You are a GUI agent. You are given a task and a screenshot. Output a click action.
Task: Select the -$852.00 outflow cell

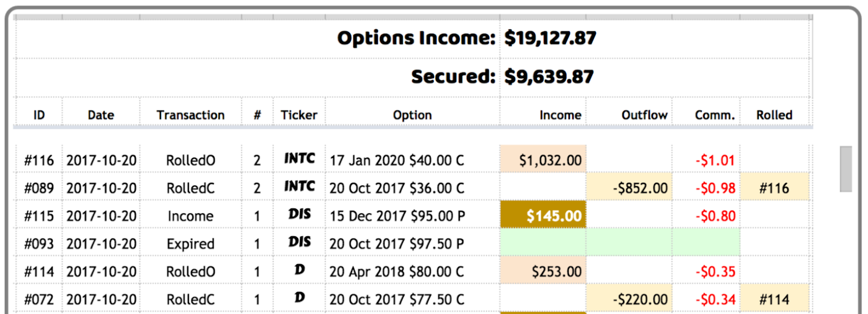click(x=629, y=188)
